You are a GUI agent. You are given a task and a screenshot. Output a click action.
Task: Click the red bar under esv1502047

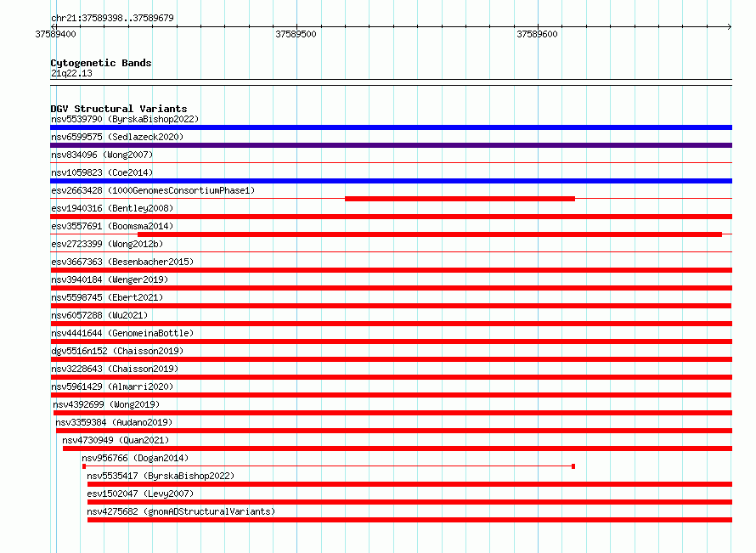(409, 502)
